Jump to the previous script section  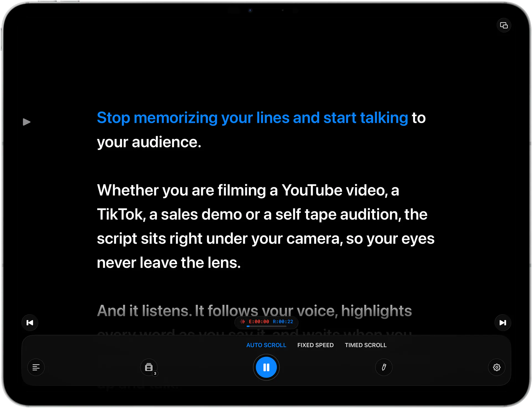[x=30, y=323]
